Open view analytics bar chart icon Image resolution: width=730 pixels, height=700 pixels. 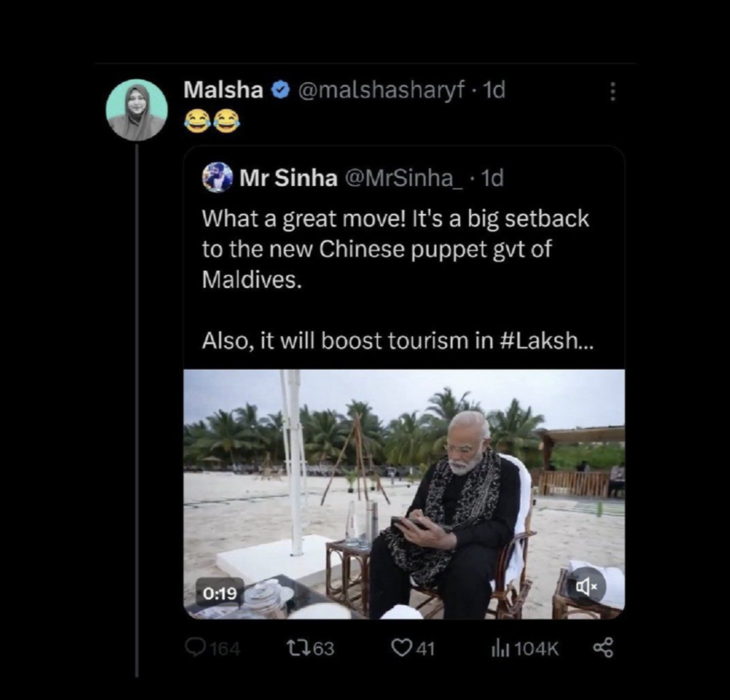pyautogui.click(x=498, y=647)
